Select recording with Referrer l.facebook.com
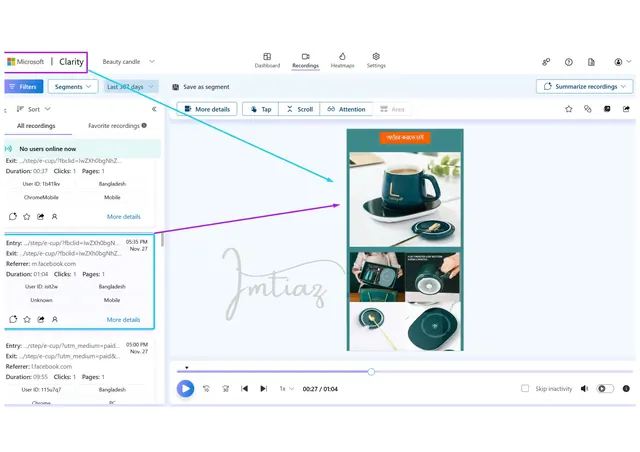The width and height of the screenshot is (640, 452). pyautogui.click(x=78, y=372)
